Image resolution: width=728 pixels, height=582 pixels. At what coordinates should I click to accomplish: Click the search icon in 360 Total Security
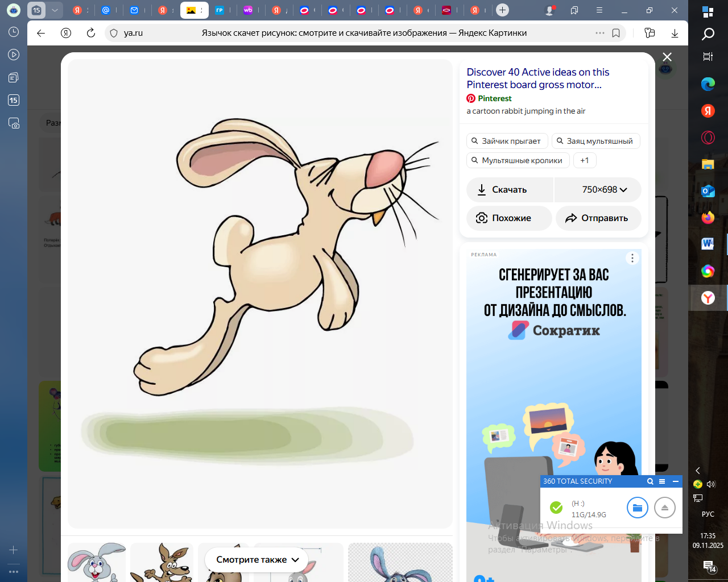coord(650,481)
